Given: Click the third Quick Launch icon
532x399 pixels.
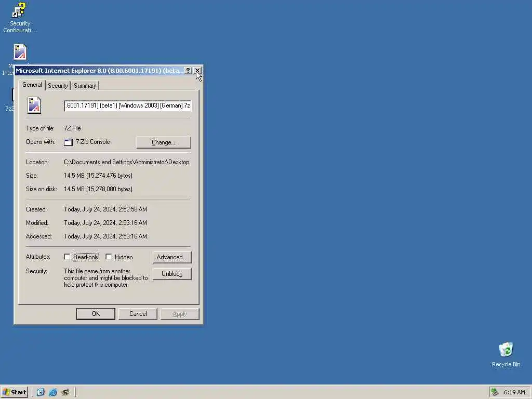Looking at the screenshot, I should point(65,392).
